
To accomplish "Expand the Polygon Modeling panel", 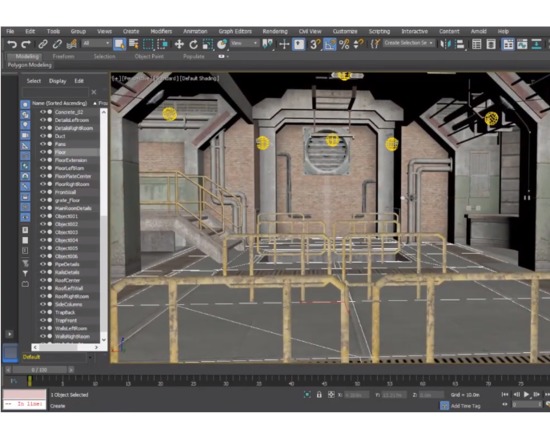I will pyautogui.click(x=29, y=65).
